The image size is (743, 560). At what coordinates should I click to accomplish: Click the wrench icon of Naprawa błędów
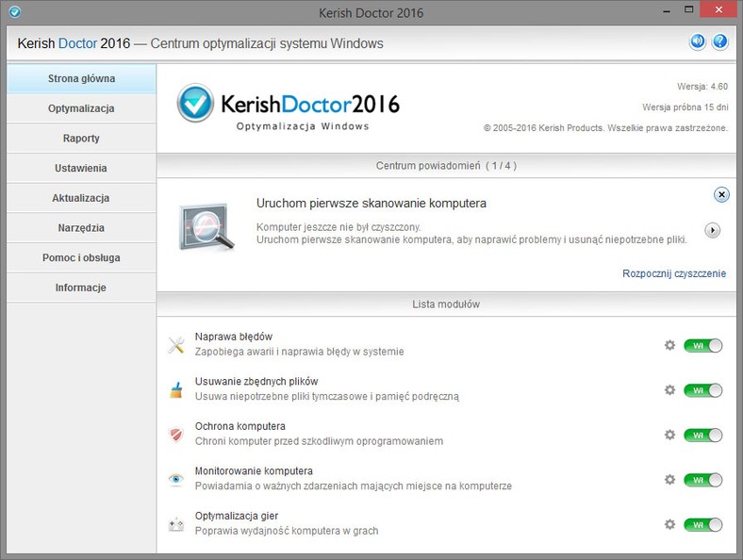point(176,345)
